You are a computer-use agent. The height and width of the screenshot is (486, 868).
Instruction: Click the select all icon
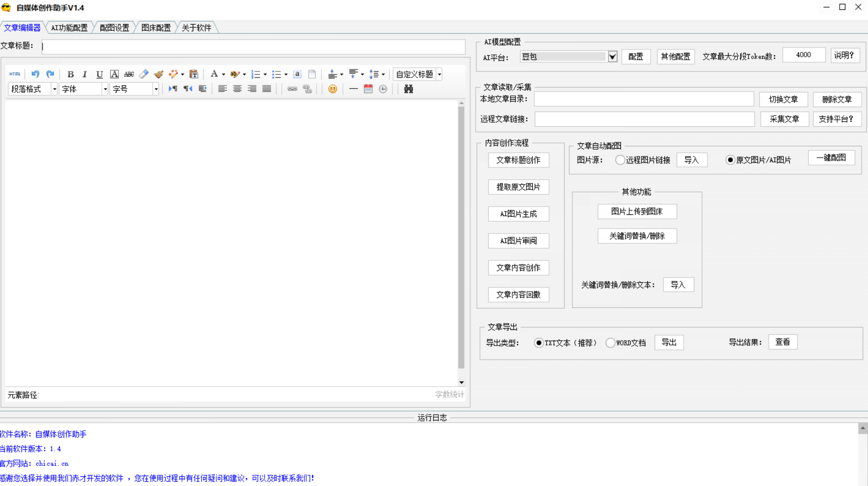[x=297, y=74]
